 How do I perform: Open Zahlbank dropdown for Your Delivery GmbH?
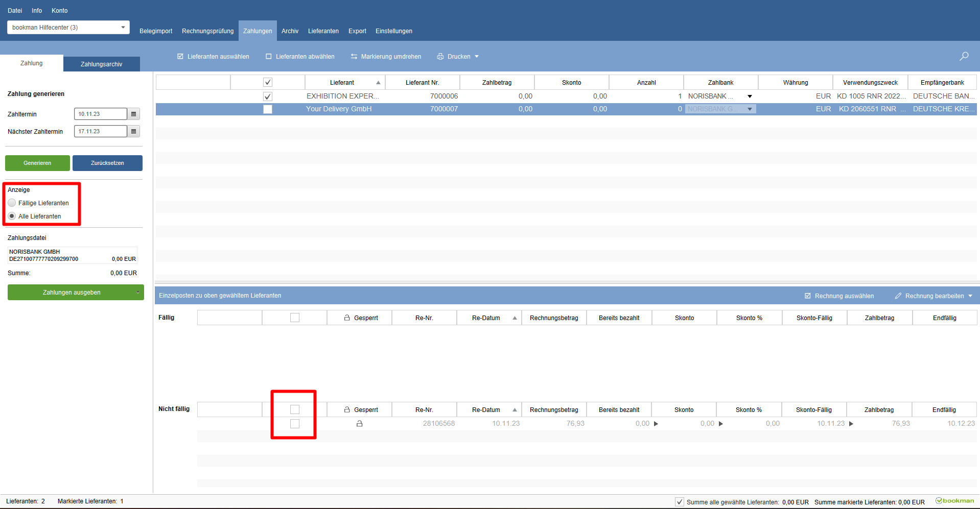(750, 109)
